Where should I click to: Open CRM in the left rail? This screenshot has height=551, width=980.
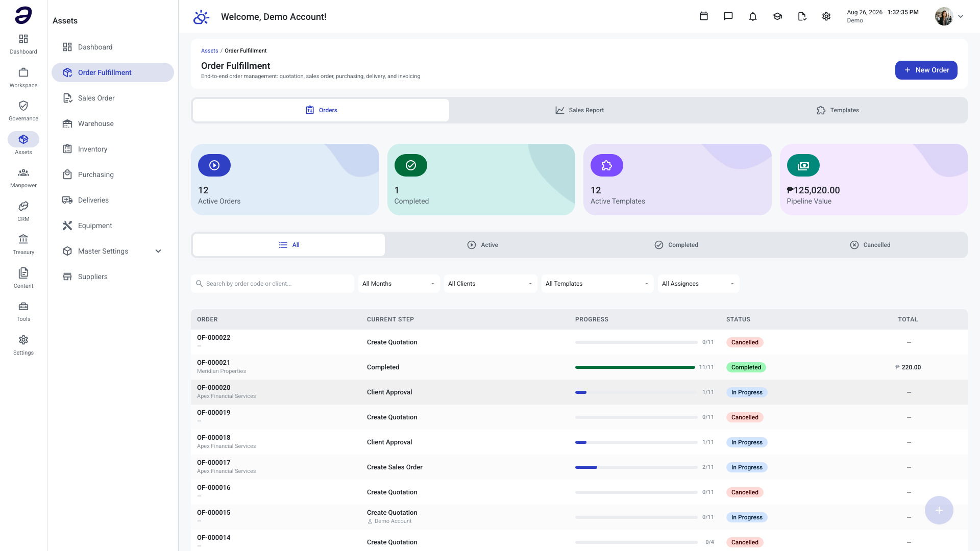(x=23, y=211)
